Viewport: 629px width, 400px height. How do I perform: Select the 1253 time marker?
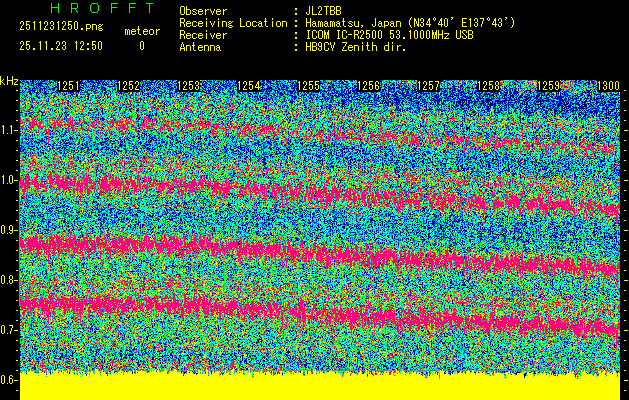(x=189, y=87)
